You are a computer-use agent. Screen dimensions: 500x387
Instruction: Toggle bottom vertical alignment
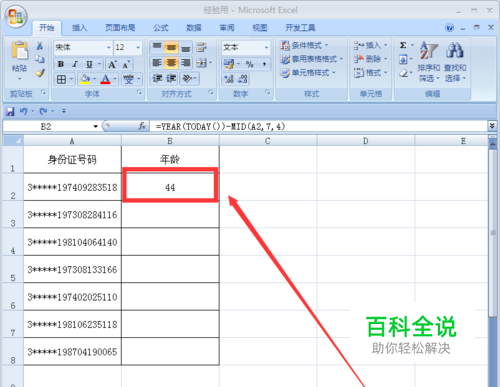point(185,47)
